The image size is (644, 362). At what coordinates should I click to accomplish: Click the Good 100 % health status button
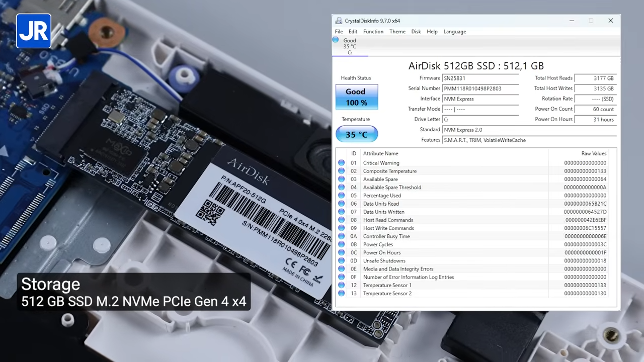coord(356,97)
